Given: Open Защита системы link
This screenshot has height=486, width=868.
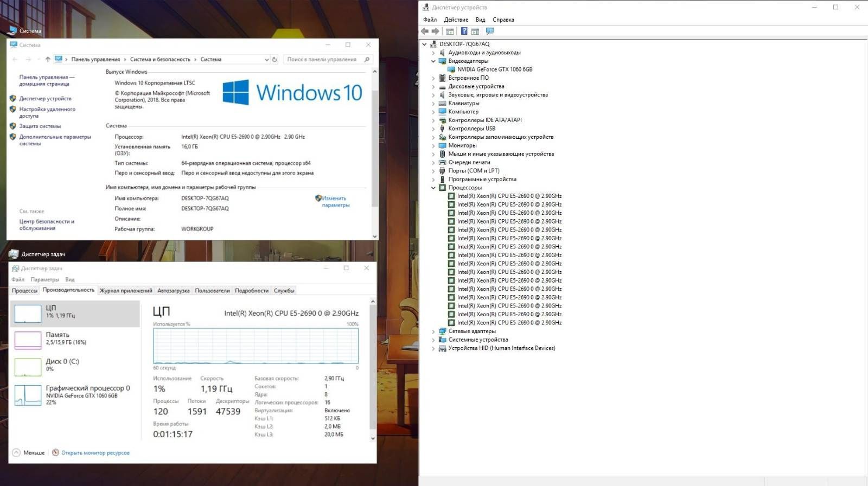Looking at the screenshot, I should coord(40,126).
